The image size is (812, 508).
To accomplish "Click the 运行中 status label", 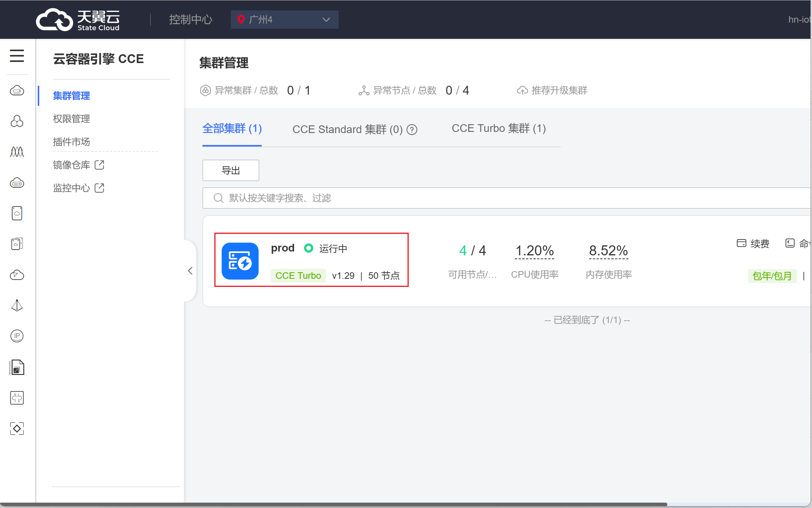I will coord(333,249).
